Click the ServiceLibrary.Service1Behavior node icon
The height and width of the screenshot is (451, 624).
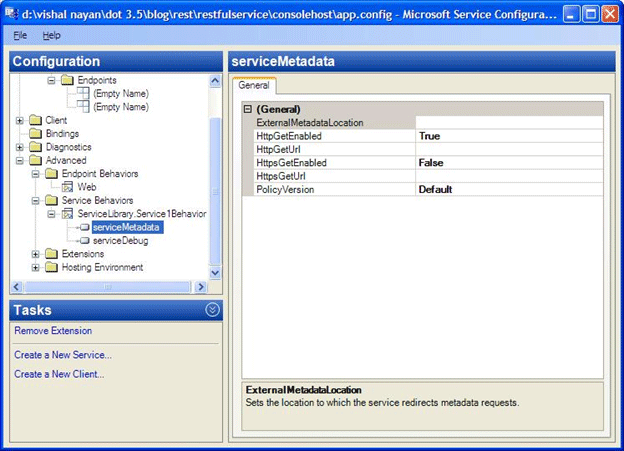[x=67, y=214]
